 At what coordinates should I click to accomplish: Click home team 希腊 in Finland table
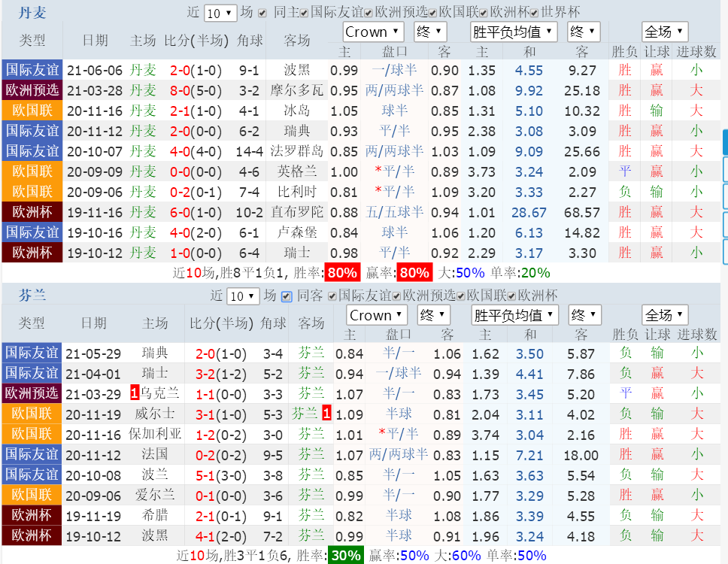coord(155,516)
